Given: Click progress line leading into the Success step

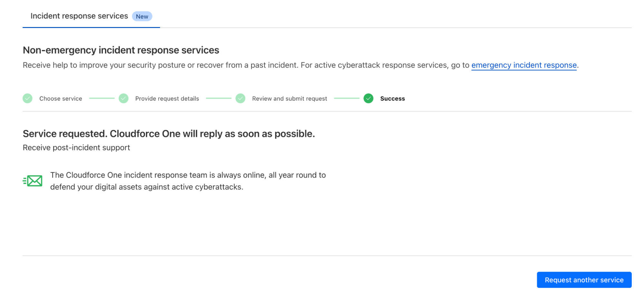Looking at the screenshot, I should [347, 98].
